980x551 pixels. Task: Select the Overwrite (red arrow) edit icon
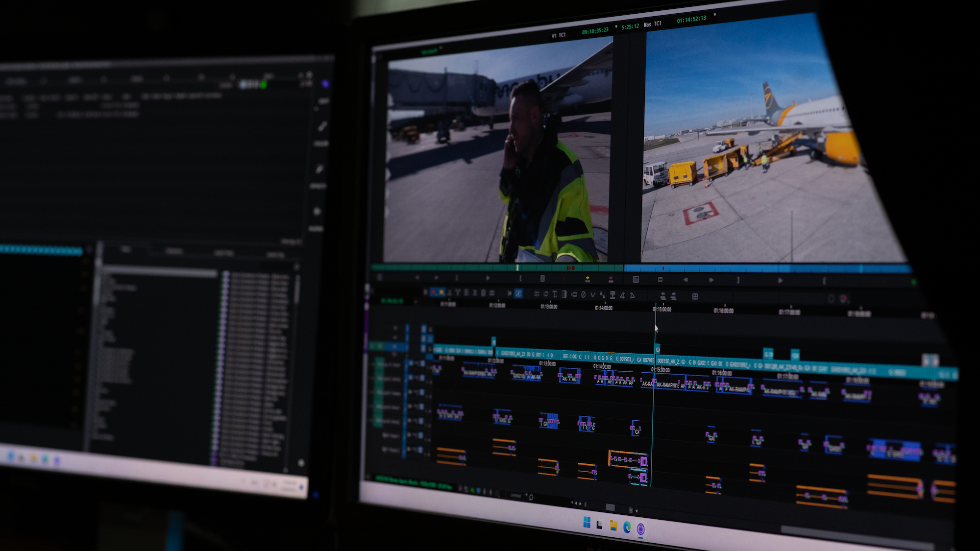tap(611, 278)
